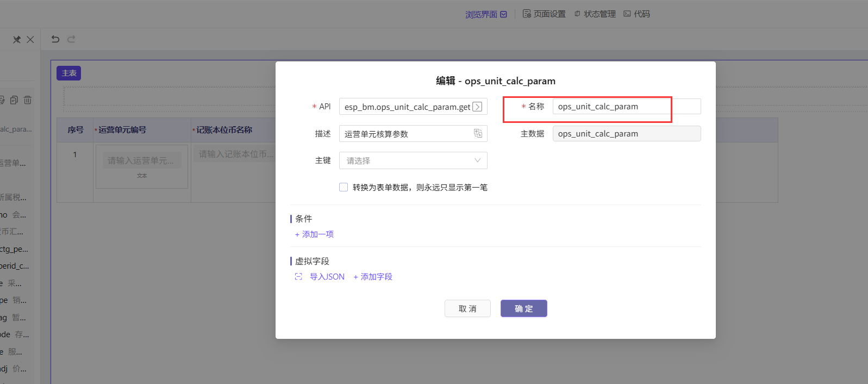Click the 描述 input field
This screenshot has width=868, height=384.
click(413, 134)
